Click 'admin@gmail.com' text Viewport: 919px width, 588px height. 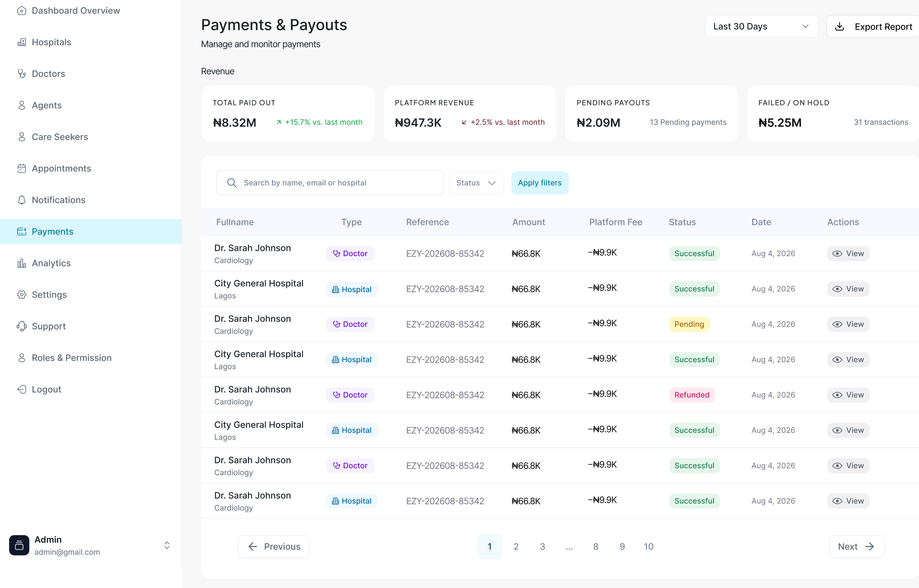coord(67,552)
